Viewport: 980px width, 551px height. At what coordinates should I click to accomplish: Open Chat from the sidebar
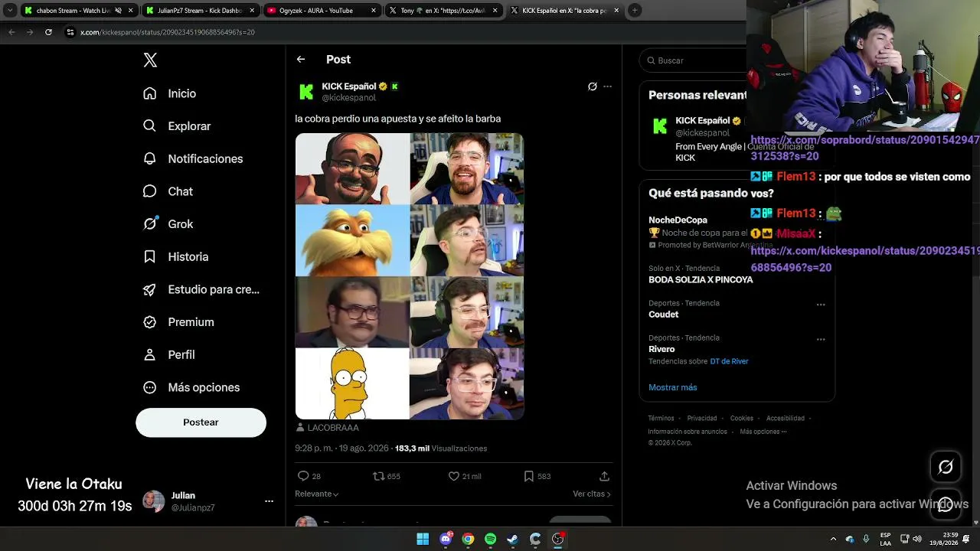tap(168, 191)
